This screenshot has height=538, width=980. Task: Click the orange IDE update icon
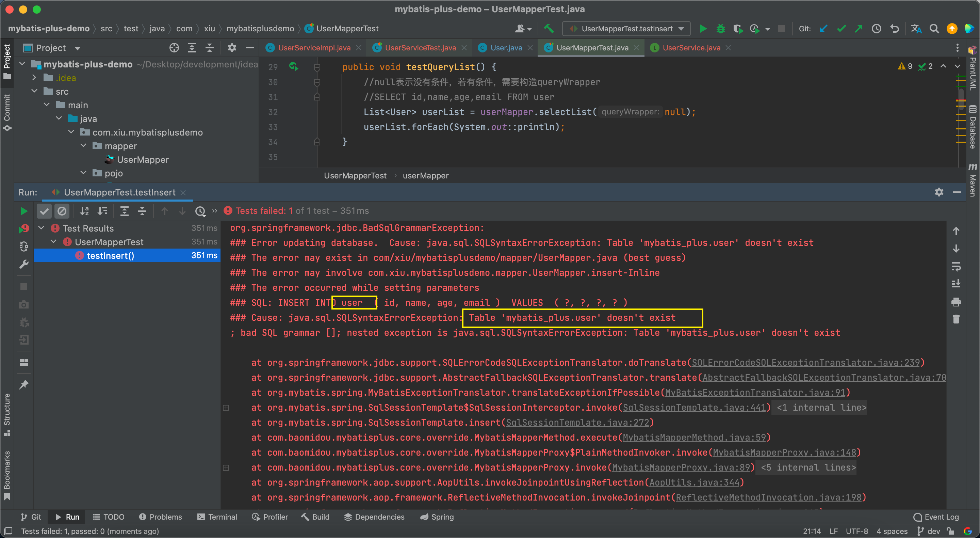tap(951, 29)
